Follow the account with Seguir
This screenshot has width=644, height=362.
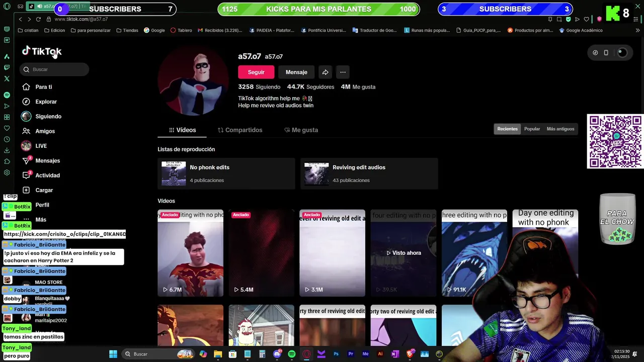coord(256,72)
